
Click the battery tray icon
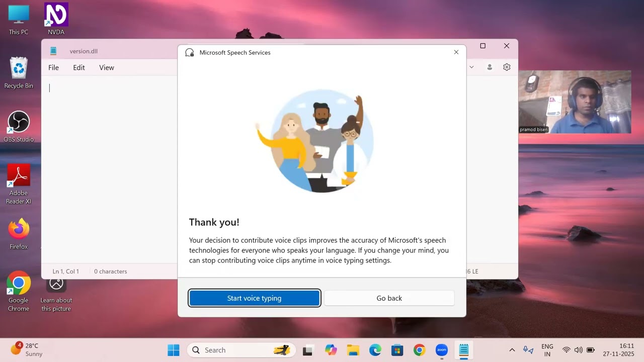[x=591, y=350]
